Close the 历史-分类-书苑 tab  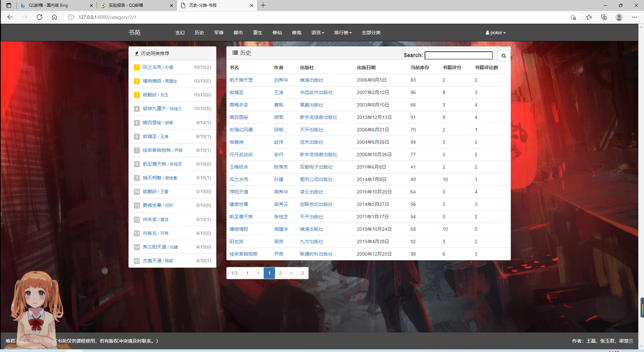(x=252, y=5)
